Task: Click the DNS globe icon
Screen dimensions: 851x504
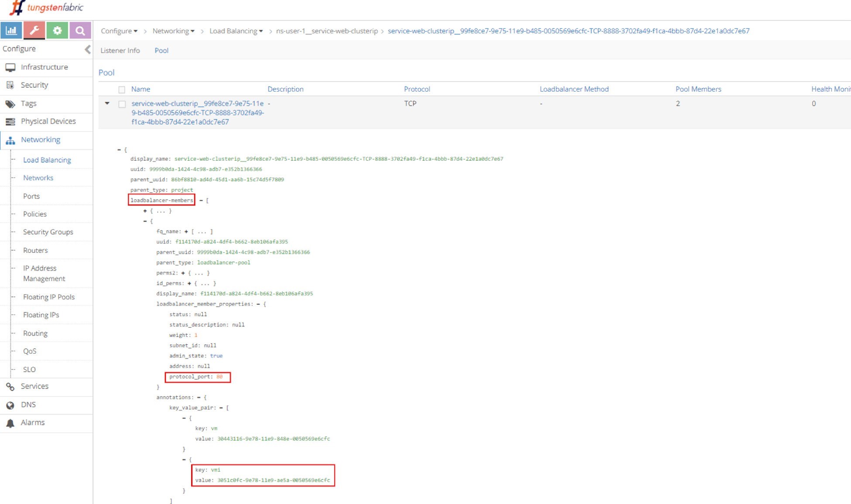Action: tap(10, 405)
